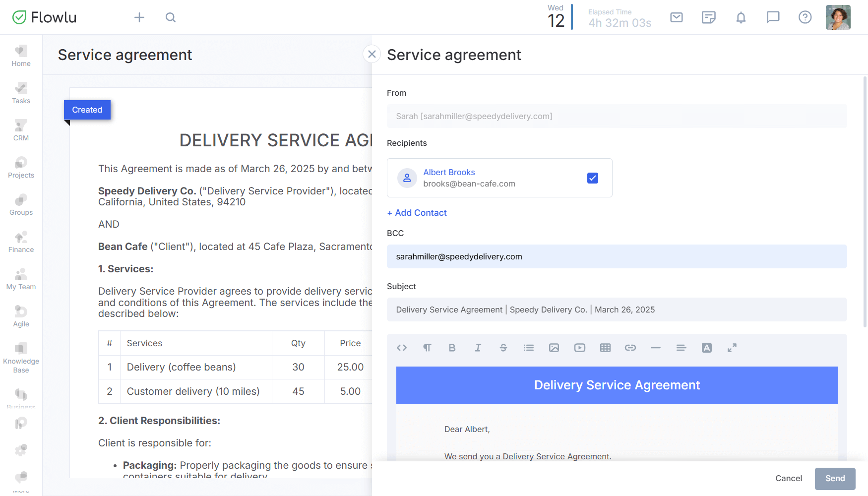The image size is (868, 496).
Task: Toggle strikethrough formatting
Action: coord(503,348)
